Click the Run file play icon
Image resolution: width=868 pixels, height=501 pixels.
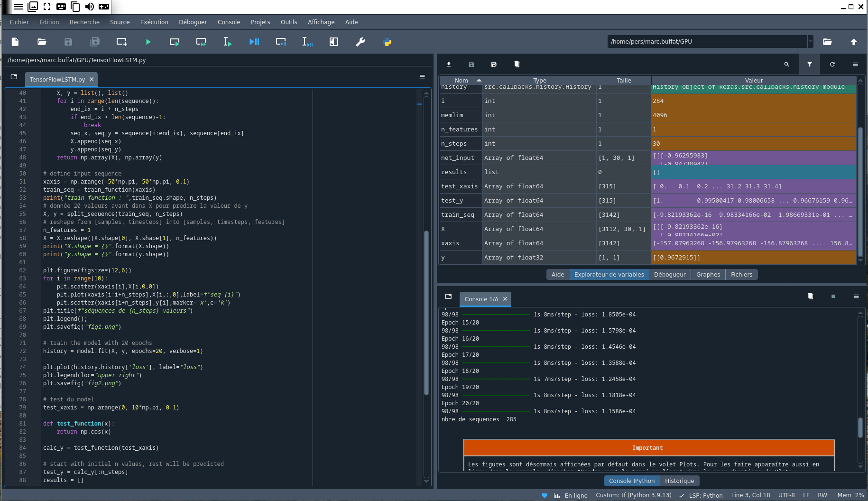pyautogui.click(x=148, y=42)
